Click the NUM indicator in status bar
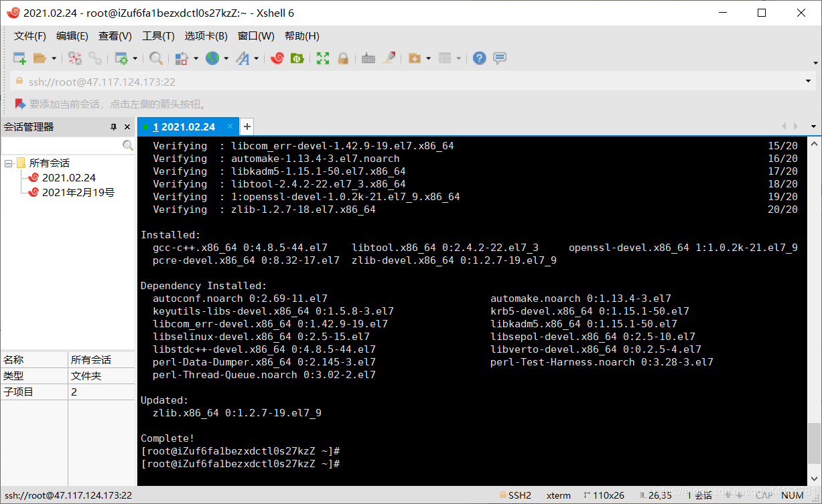The image size is (822, 504). (793, 495)
